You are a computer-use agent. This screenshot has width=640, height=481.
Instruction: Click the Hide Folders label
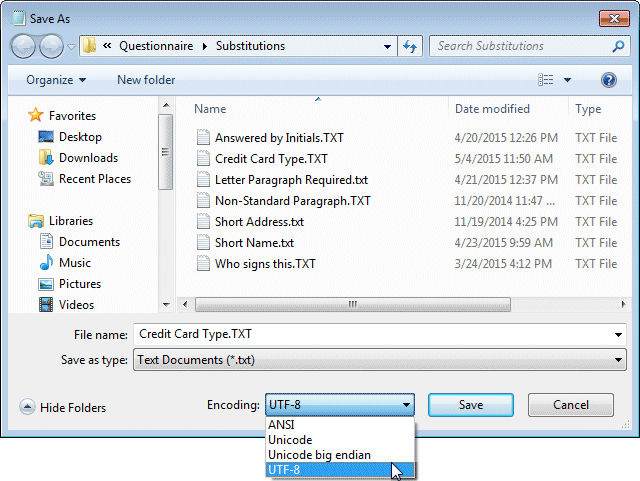point(73,408)
